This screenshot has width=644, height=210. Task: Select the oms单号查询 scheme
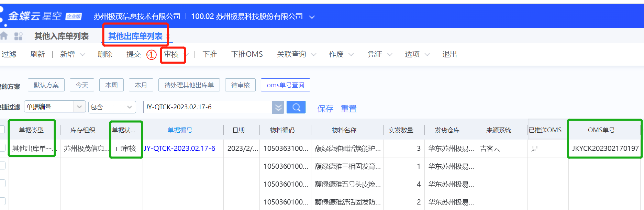286,85
